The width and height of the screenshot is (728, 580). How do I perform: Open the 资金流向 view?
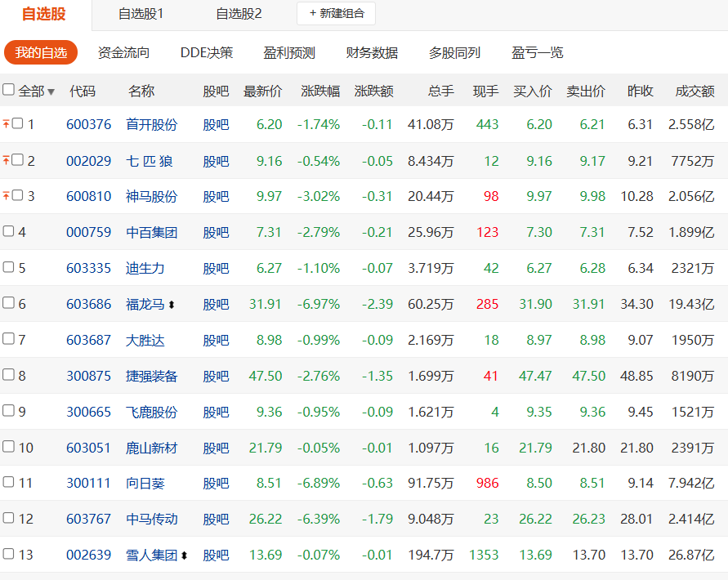[x=123, y=52]
